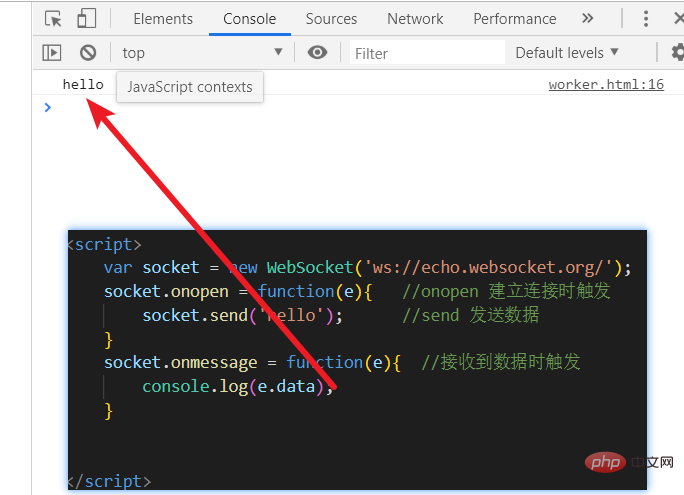Close the DevTools panel
684x495 pixels.
679,19
